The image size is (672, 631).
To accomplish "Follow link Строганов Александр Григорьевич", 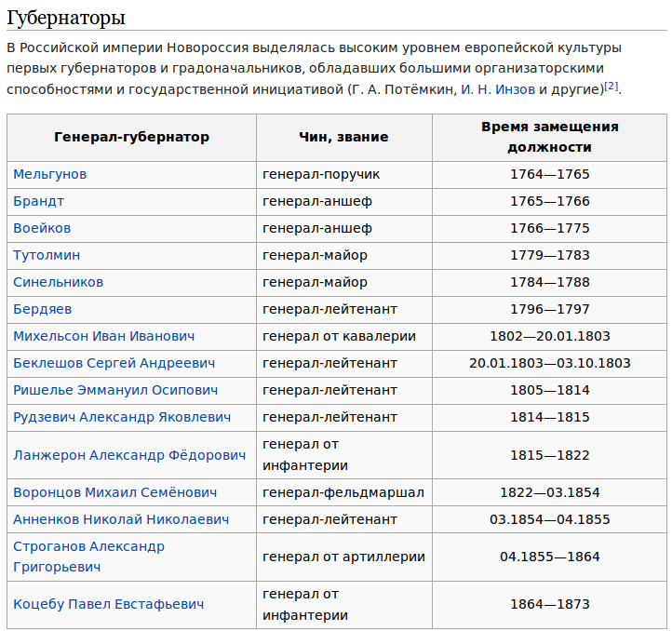I will [88, 557].
